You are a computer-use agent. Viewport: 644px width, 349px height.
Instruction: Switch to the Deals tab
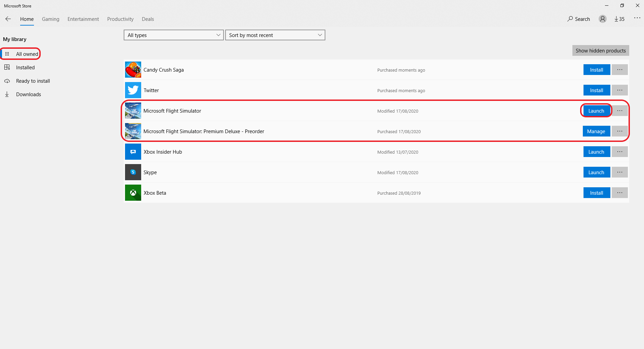148,19
